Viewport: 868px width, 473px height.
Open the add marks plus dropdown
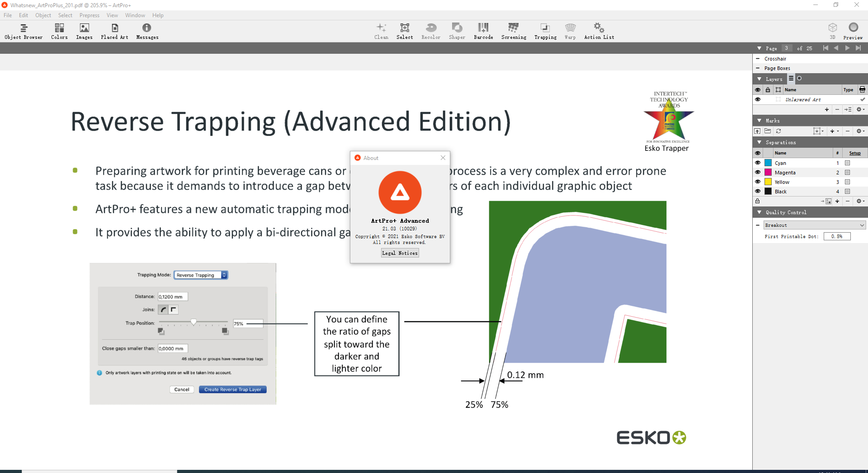click(834, 131)
